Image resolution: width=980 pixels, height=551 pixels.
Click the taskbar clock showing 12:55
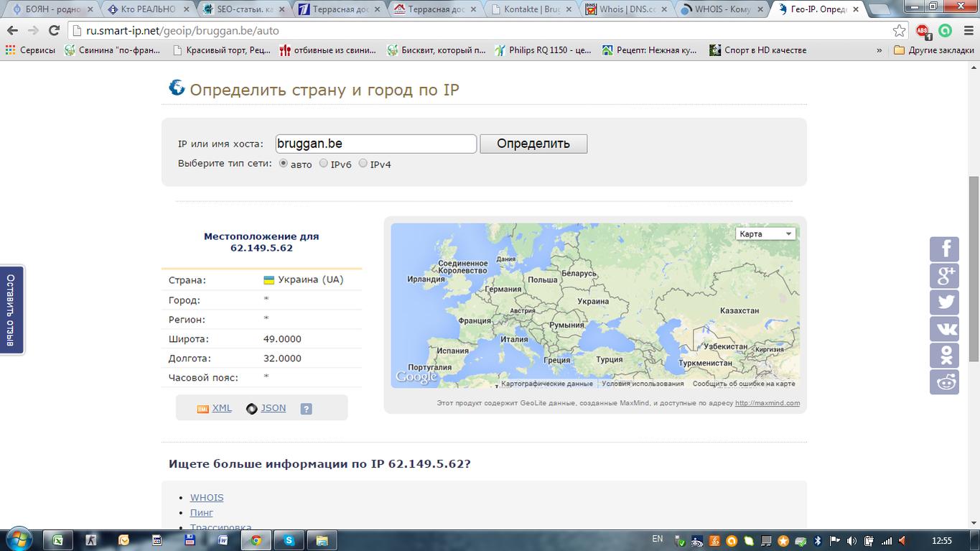click(x=941, y=541)
